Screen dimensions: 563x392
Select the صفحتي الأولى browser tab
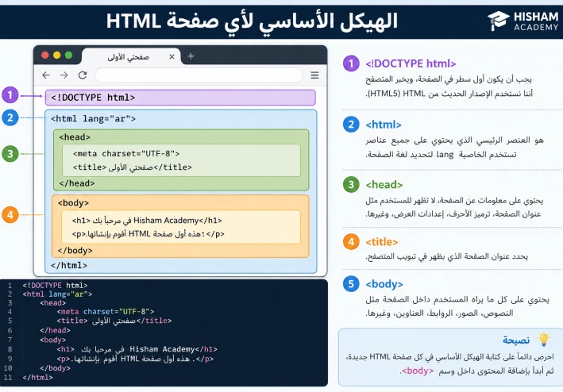131,56
